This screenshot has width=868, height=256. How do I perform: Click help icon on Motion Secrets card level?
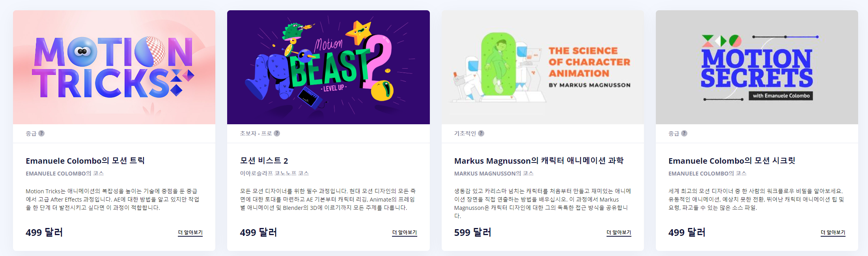[x=684, y=133]
